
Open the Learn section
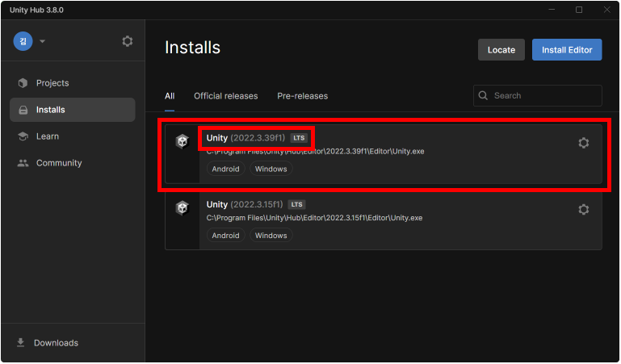(x=73, y=136)
